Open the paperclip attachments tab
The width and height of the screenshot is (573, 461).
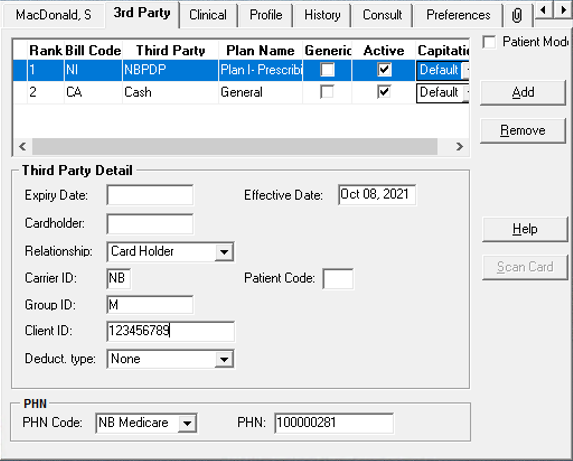coord(517,15)
